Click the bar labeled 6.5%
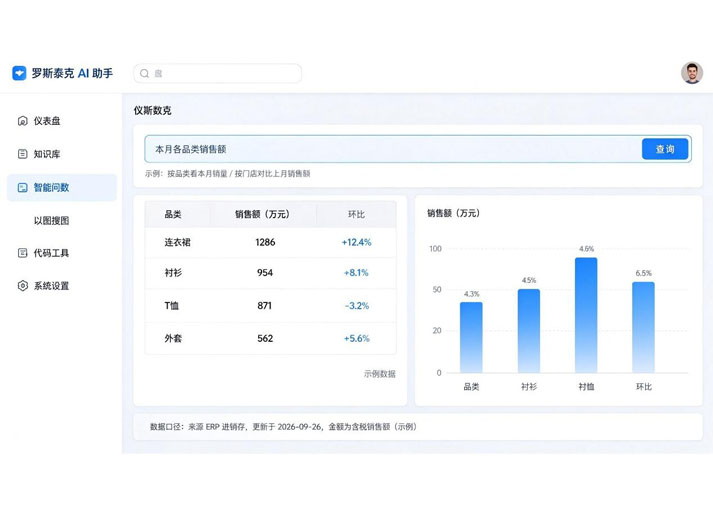This screenshot has width=713, height=505. 643,327
